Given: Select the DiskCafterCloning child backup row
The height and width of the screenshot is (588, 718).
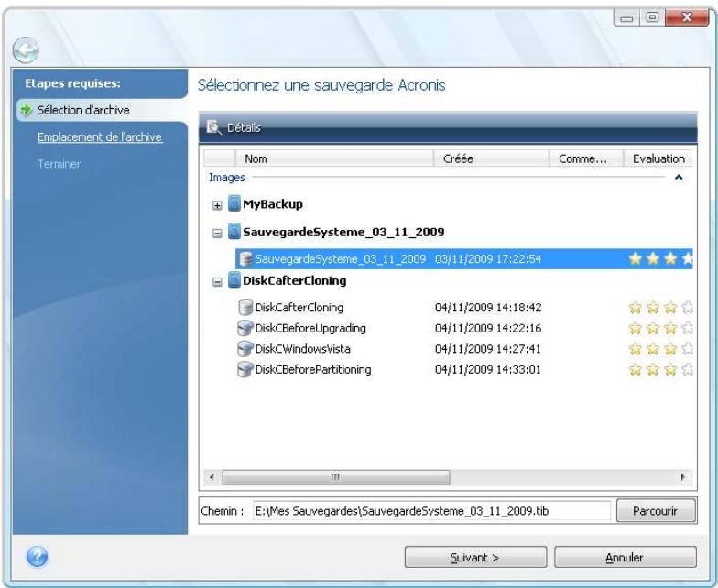Looking at the screenshot, I should click(465, 308).
